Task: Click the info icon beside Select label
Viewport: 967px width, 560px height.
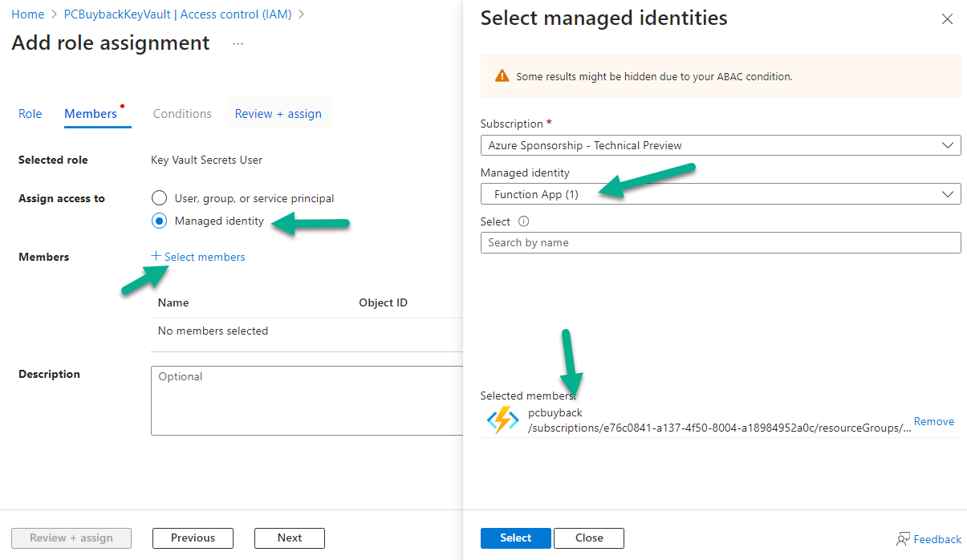Action: coord(524,221)
